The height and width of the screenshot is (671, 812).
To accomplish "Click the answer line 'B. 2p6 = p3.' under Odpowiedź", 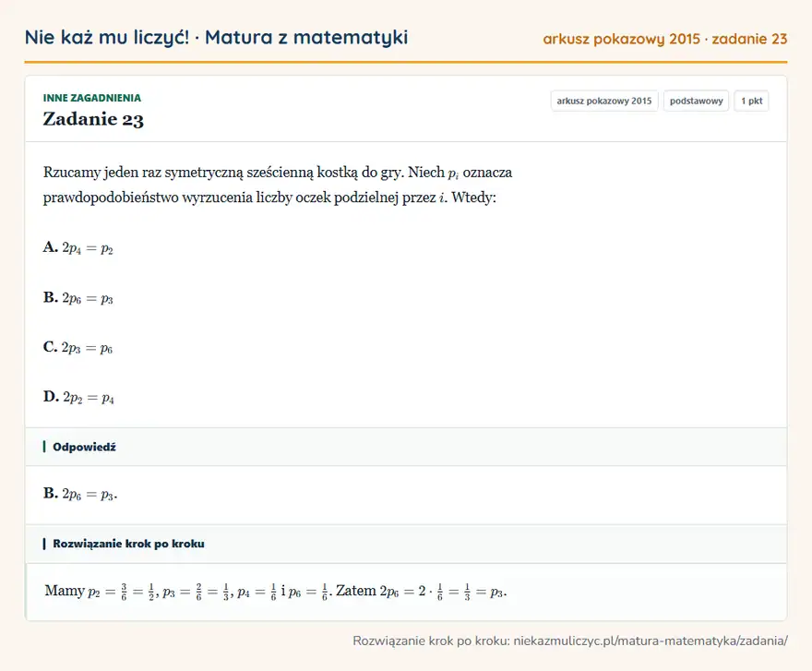I will click(x=80, y=494).
